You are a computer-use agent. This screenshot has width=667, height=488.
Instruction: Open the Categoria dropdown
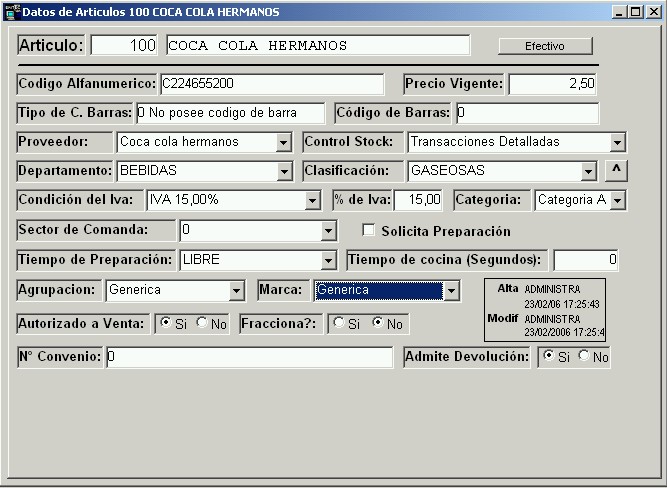click(618, 200)
